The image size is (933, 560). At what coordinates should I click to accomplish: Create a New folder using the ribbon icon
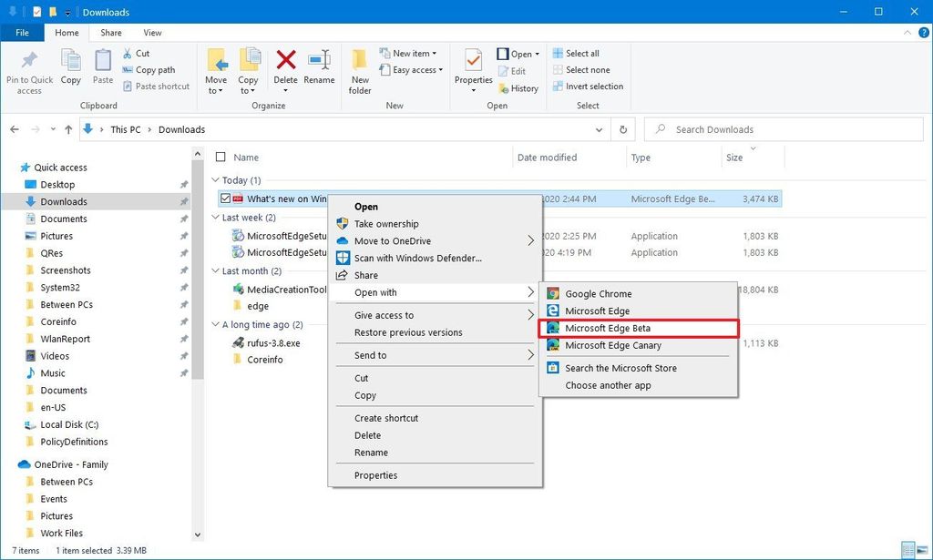tap(359, 68)
